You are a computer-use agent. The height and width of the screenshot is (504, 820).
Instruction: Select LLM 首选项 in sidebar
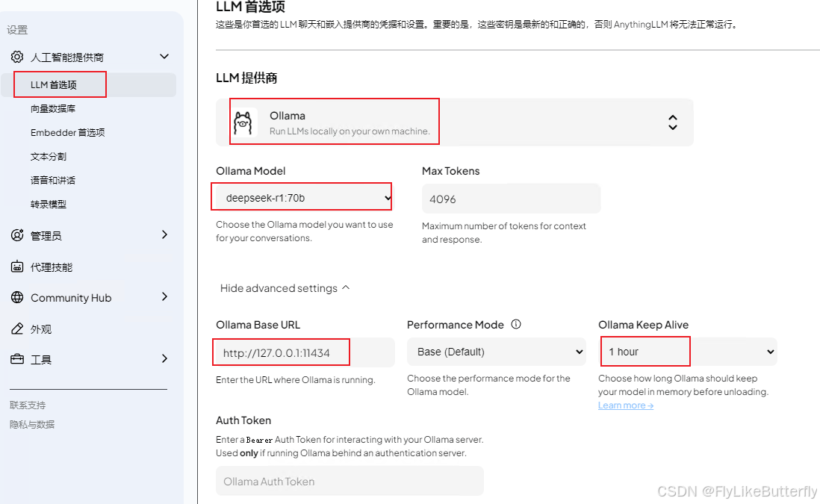[x=88, y=84]
